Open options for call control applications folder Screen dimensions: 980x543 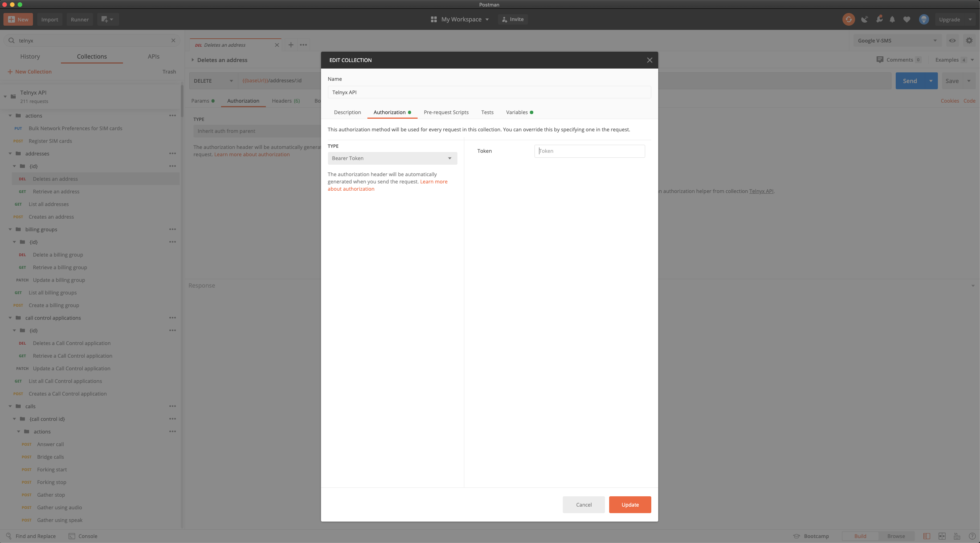click(x=173, y=318)
